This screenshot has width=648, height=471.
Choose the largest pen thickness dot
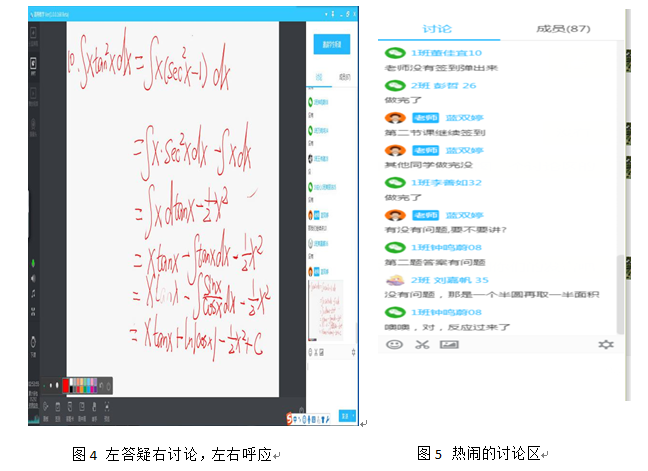[x=57, y=385]
